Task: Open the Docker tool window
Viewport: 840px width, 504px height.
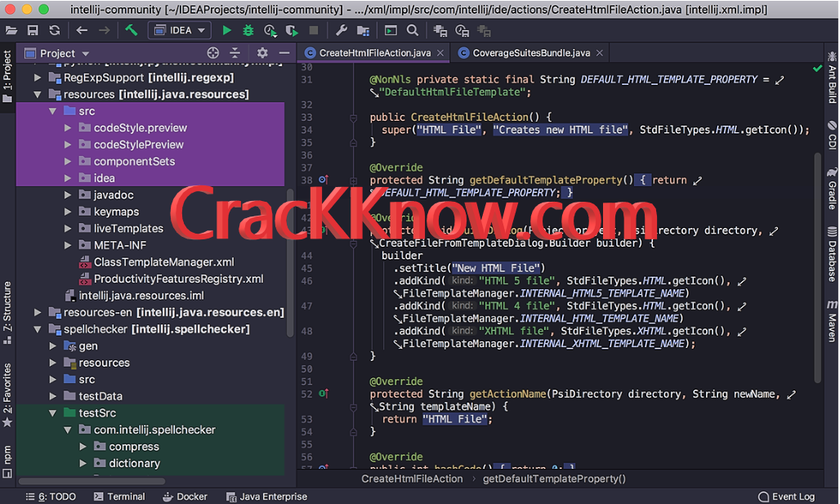Action: (x=185, y=497)
